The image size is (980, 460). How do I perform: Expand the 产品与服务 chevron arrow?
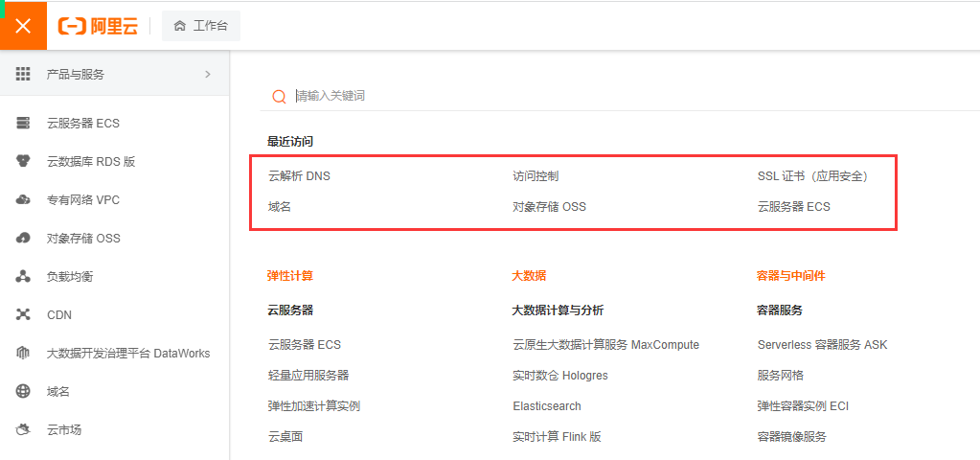[208, 75]
